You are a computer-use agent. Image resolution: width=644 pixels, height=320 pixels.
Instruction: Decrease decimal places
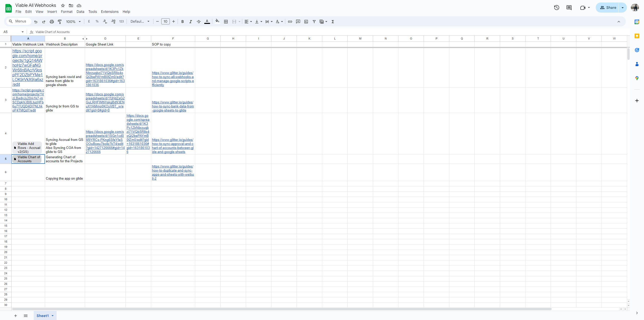[105, 22]
